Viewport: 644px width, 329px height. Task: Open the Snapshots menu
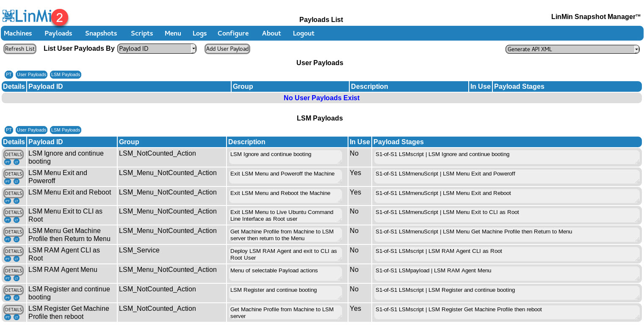pyautogui.click(x=101, y=33)
